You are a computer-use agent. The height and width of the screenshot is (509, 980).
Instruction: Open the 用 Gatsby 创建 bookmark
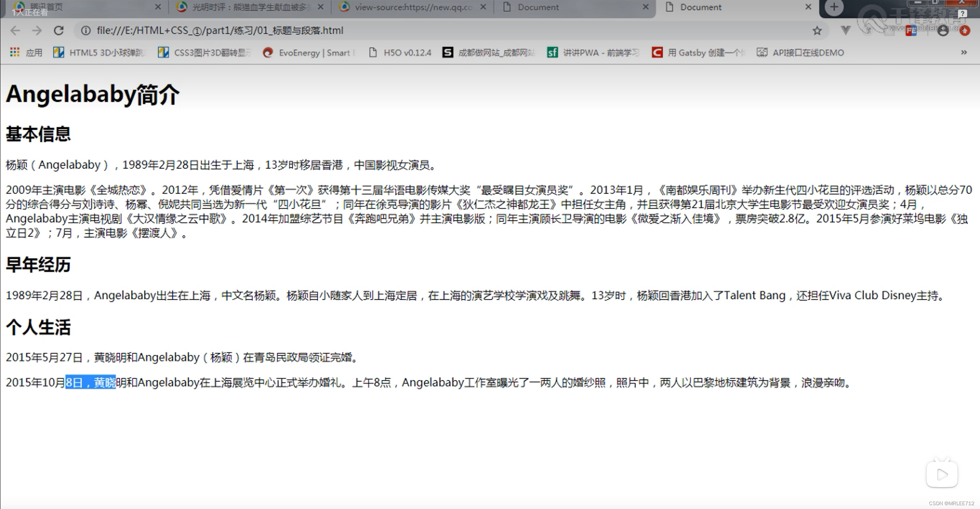pos(698,52)
